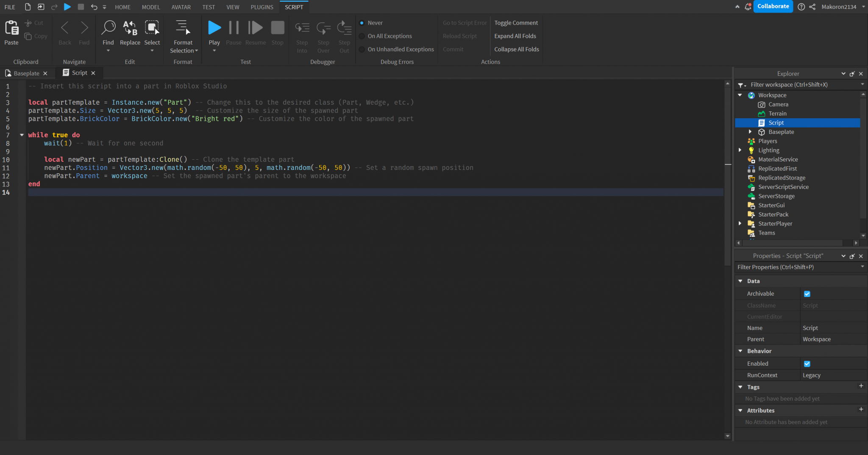Click the Collaborate button
The width and height of the screenshot is (868, 455).
[773, 6]
